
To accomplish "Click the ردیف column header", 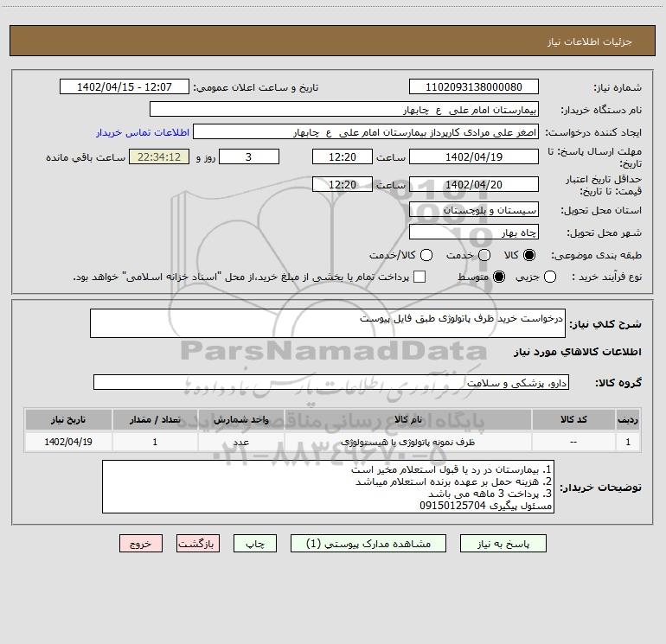I will click(628, 420).
